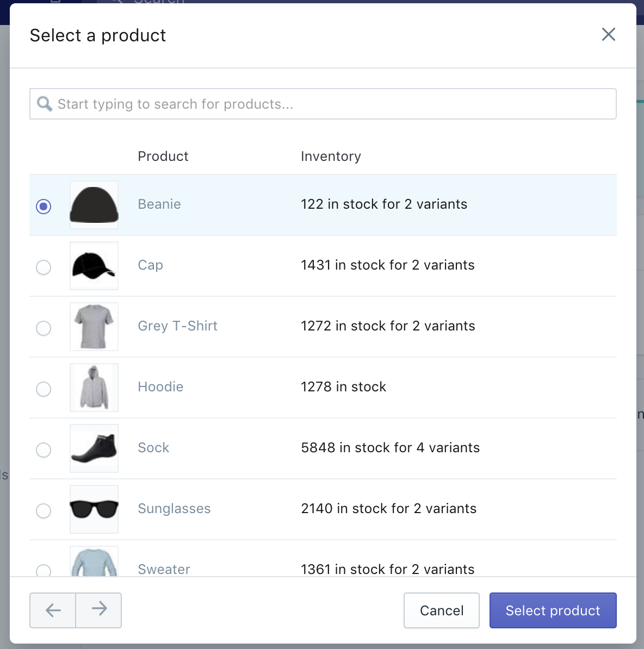Open the Grey T-Shirt product link

(x=177, y=326)
